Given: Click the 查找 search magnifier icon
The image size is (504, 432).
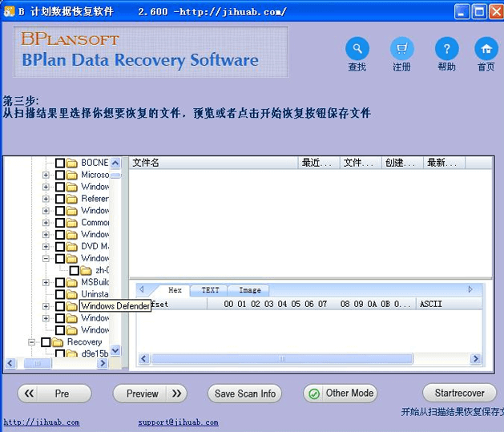Looking at the screenshot, I should click(x=357, y=48).
